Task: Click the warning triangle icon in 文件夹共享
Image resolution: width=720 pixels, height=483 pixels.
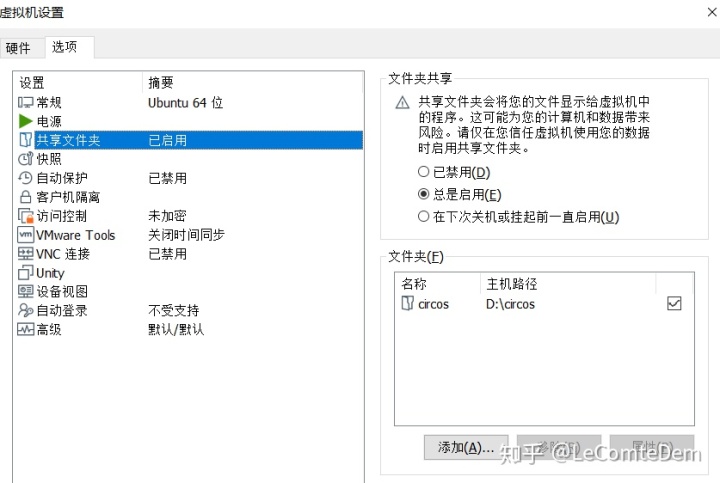Action: [x=402, y=103]
